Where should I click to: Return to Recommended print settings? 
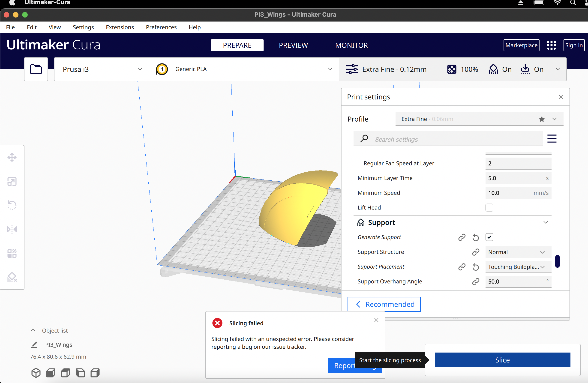point(384,304)
